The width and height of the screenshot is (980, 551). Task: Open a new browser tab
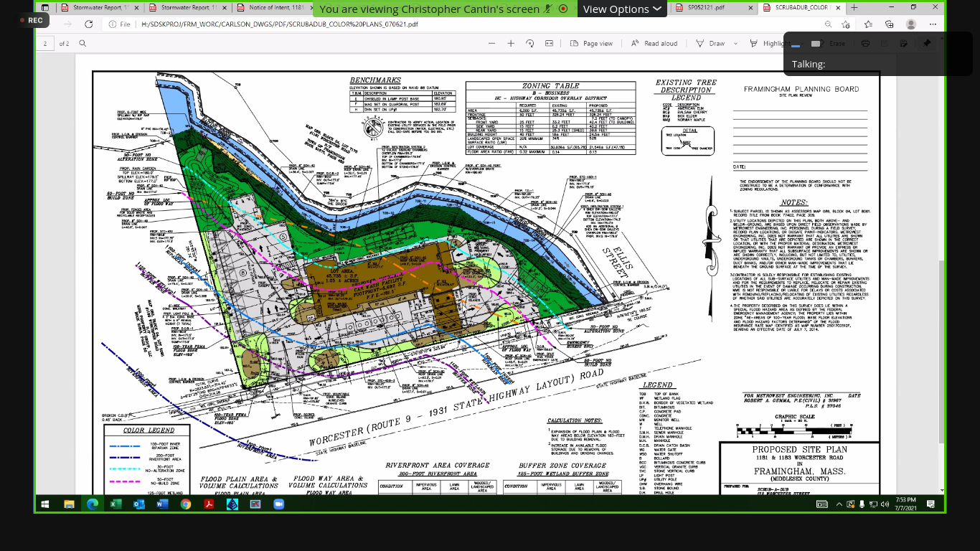pyautogui.click(x=854, y=8)
